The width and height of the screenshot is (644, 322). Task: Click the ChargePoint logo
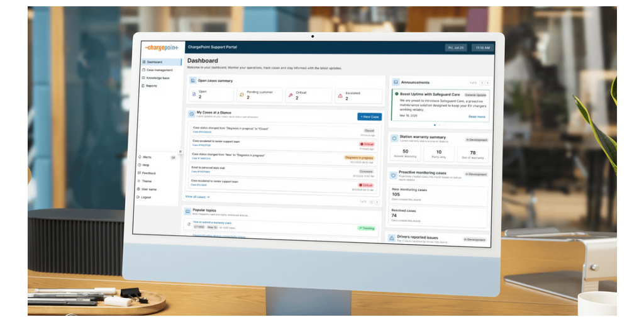[x=160, y=48]
